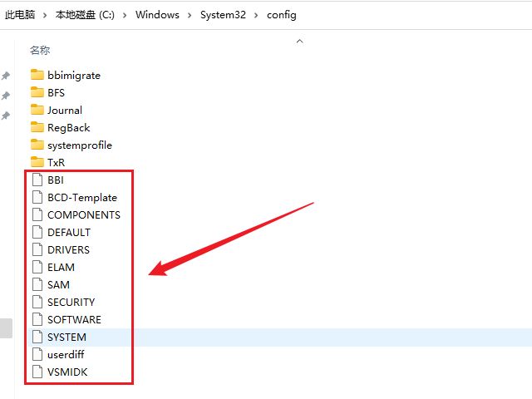Select the systemprofile folder name
Viewport: 532px width, 399px height.
pyautogui.click(x=80, y=145)
